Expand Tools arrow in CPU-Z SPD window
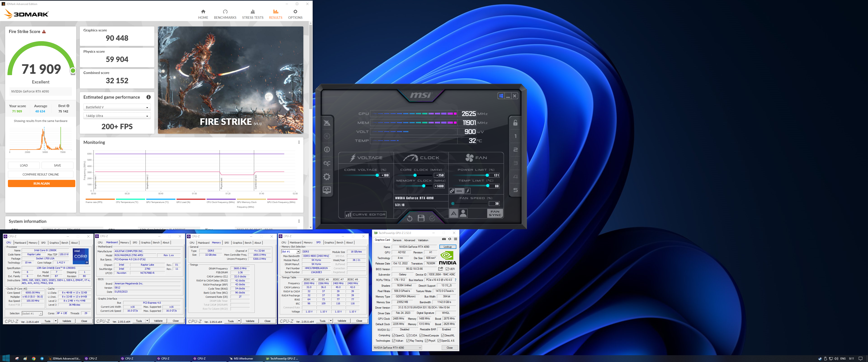868x362 pixels. (330, 321)
